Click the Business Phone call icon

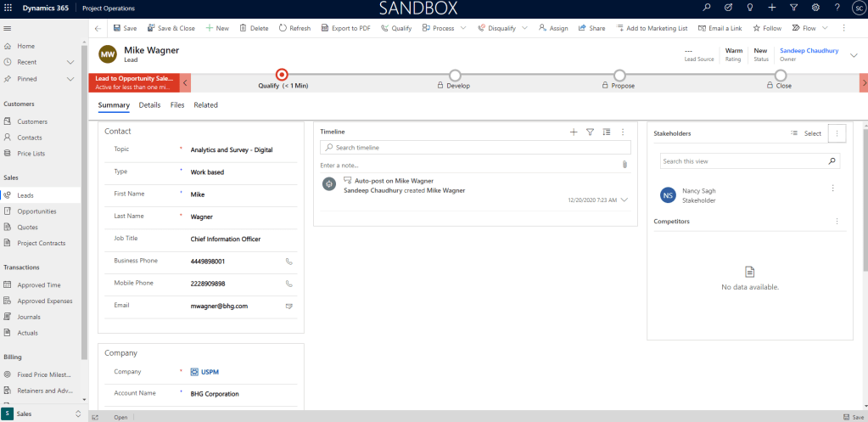click(x=289, y=261)
